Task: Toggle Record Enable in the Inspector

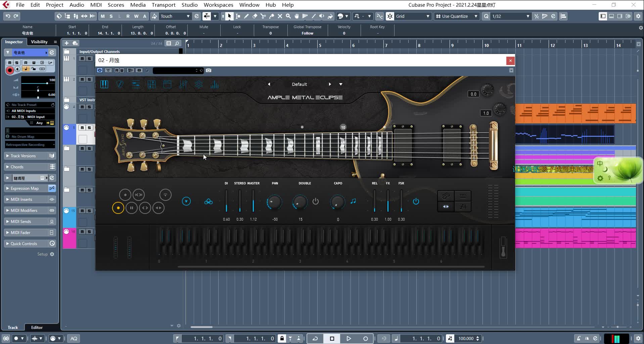Action: click(x=10, y=70)
